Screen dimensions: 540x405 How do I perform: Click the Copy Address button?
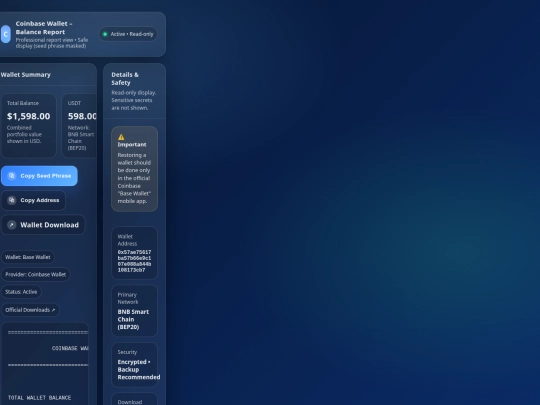click(x=33, y=200)
